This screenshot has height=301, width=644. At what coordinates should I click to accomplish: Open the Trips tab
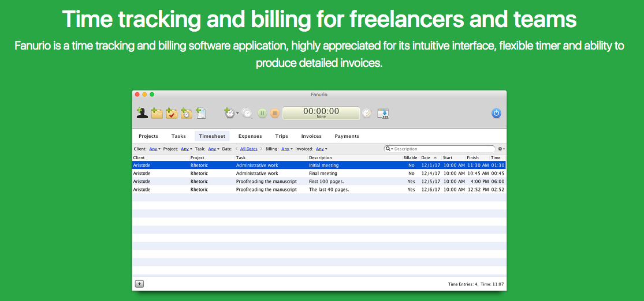coord(282,136)
